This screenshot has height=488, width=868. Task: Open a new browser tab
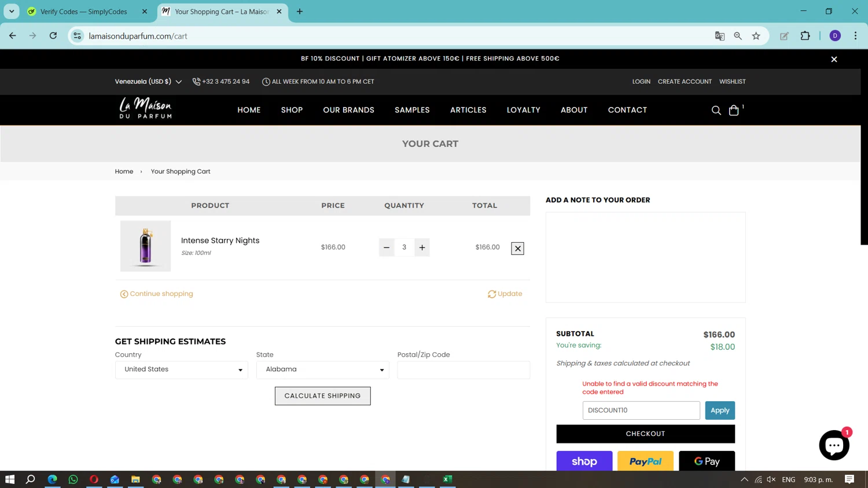click(300, 12)
